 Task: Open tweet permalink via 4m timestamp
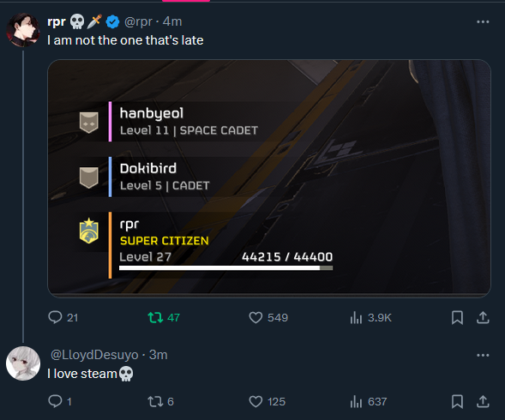[x=172, y=21]
